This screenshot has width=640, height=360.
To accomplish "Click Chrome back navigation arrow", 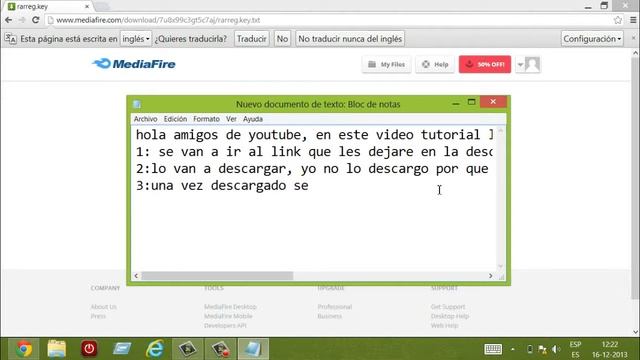I will pyautogui.click(x=9, y=20).
